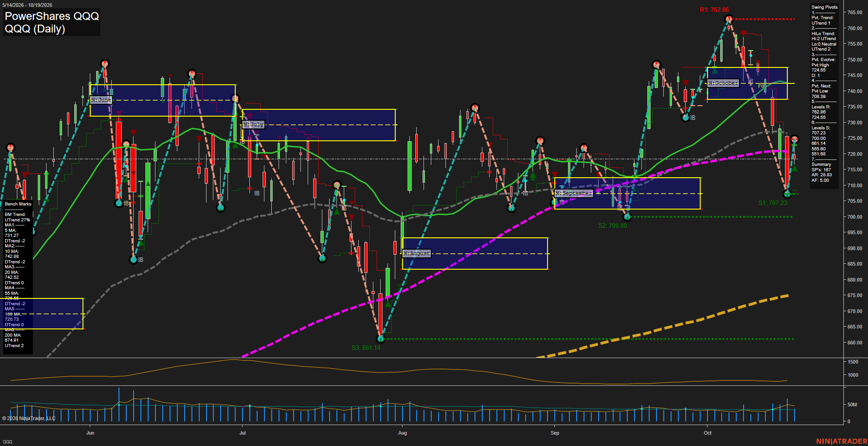Screen dimensions: 868x446
Task: Click the S3: 661.14 support label
Action: click(x=366, y=348)
